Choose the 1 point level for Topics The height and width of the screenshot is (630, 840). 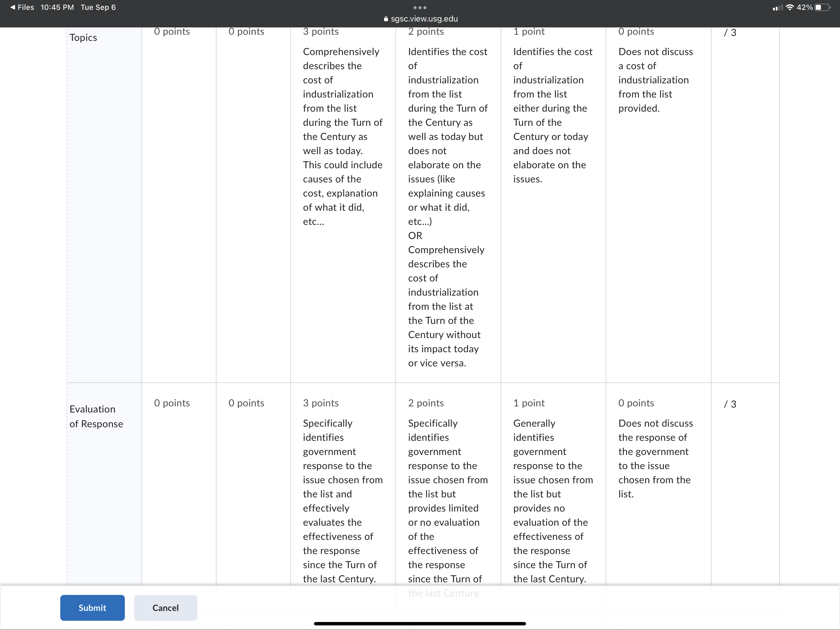click(529, 32)
